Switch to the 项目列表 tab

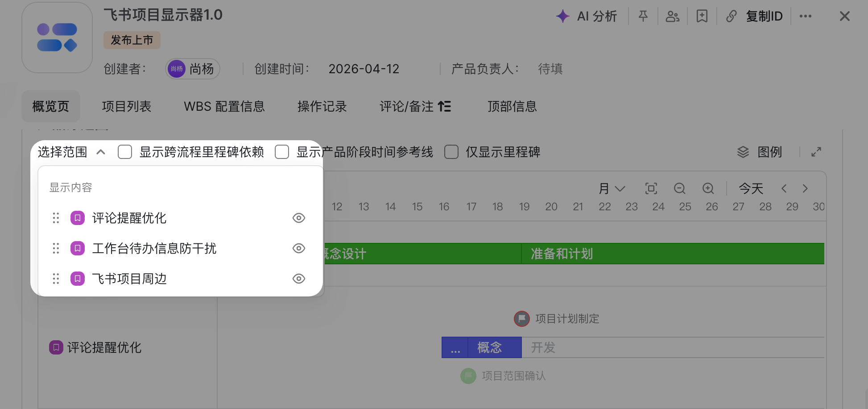(127, 106)
